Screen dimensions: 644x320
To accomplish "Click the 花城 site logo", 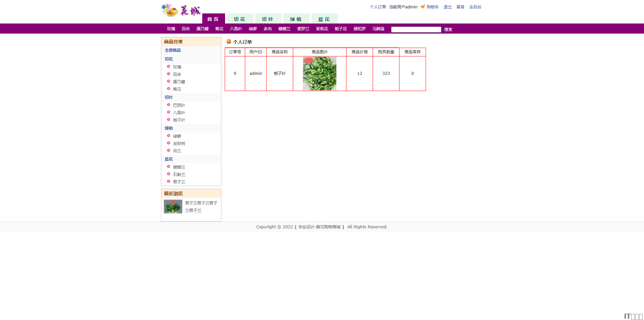I will pyautogui.click(x=181, y=11).
